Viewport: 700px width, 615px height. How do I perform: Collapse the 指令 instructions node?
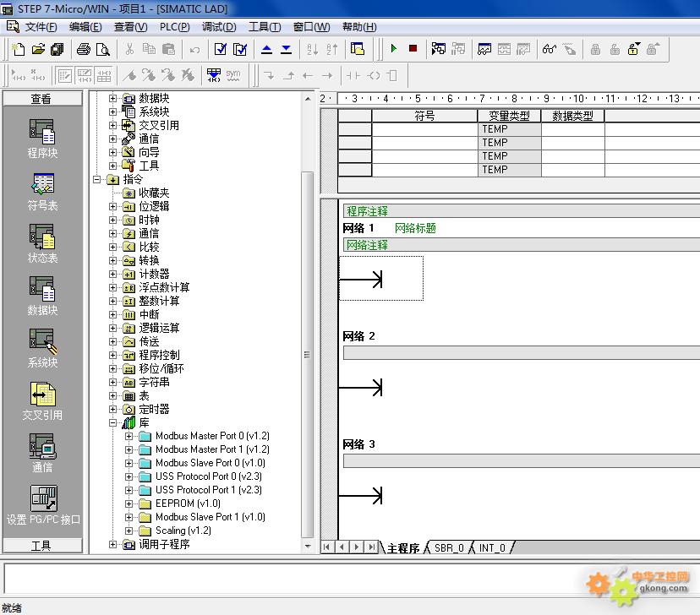click(97, 179)
